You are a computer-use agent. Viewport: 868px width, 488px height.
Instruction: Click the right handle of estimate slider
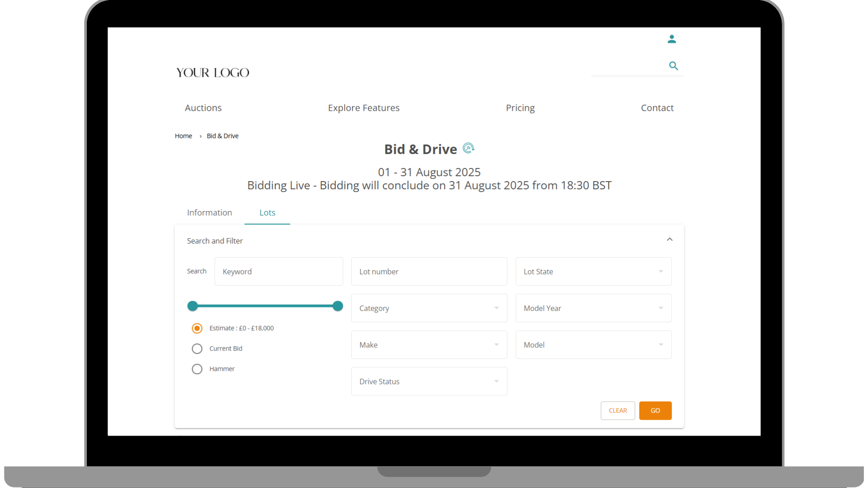338,306
